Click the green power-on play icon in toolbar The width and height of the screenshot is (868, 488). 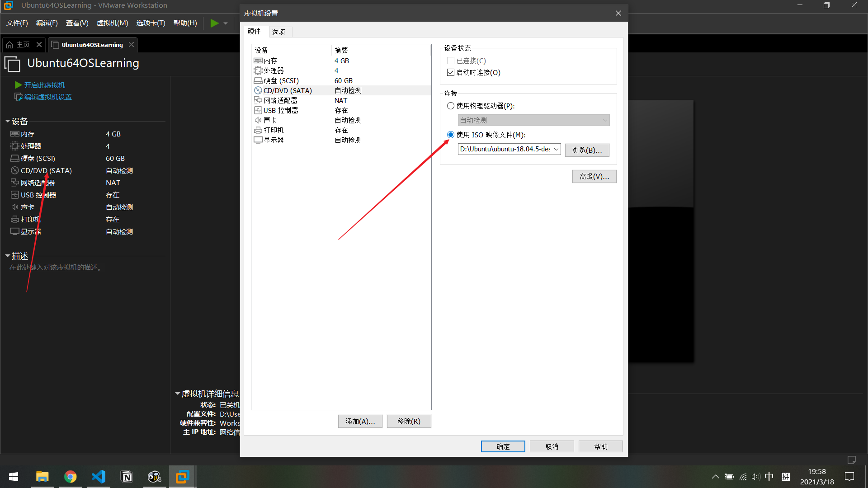tap(214, 23)
